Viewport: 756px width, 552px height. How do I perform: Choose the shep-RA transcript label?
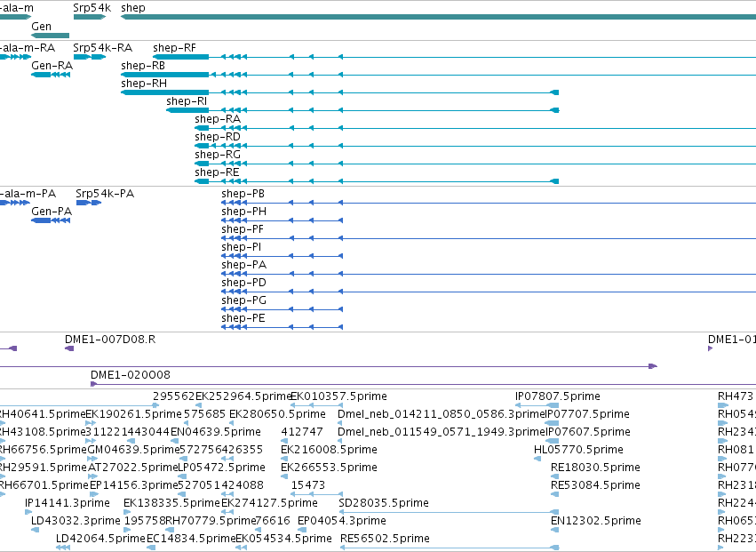(218, 119)
